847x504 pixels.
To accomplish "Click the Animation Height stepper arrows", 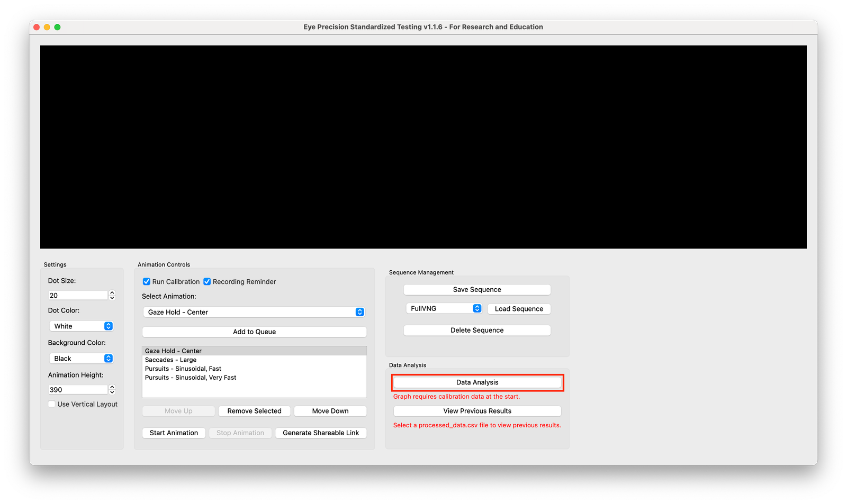I will [x=112, y=390].
